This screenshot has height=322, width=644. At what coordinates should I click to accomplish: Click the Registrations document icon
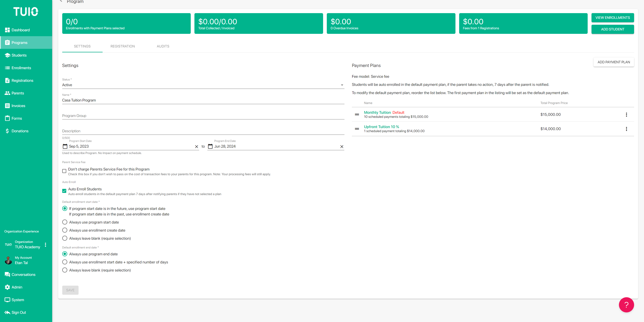[7, 81]
